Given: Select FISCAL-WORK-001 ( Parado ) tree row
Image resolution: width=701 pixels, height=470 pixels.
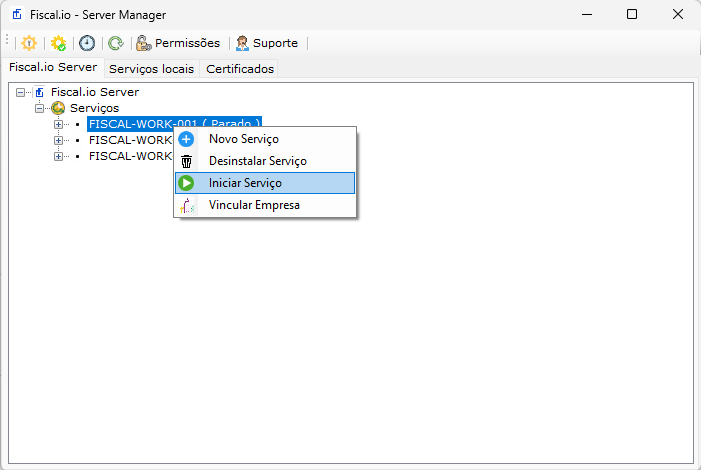Looking at the screenshot, I should click(x=174, y=124).
